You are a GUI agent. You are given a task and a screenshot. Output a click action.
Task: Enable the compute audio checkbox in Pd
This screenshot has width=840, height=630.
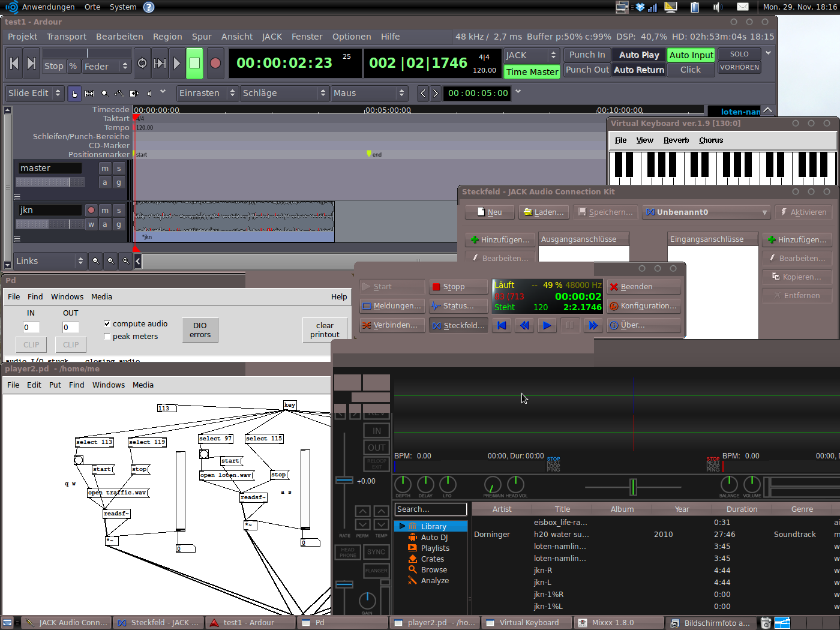pos(107,323)
